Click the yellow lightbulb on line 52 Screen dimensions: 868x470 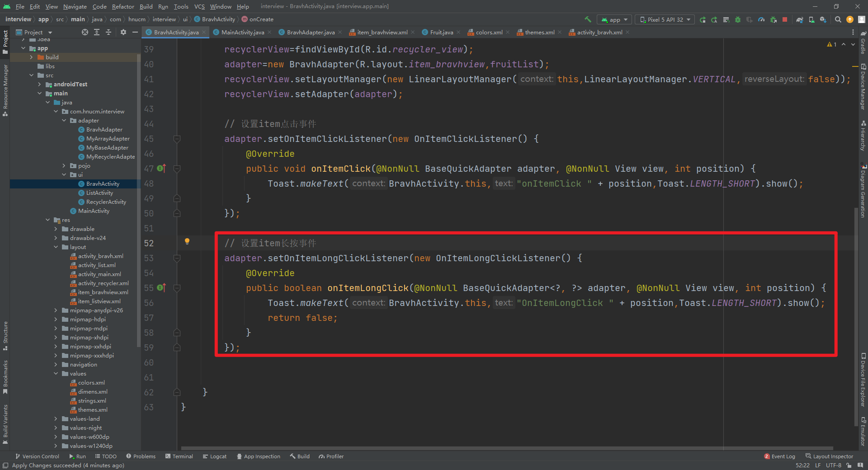coord(187,241)
